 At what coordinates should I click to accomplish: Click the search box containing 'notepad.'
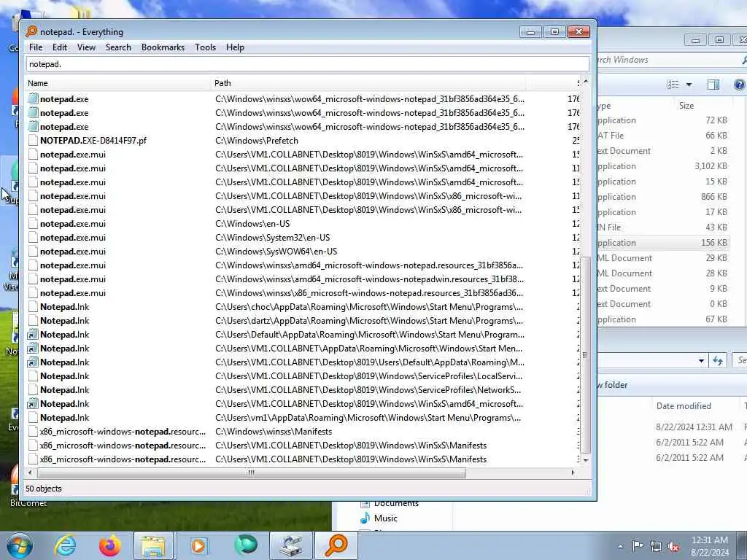pos(307,64)
